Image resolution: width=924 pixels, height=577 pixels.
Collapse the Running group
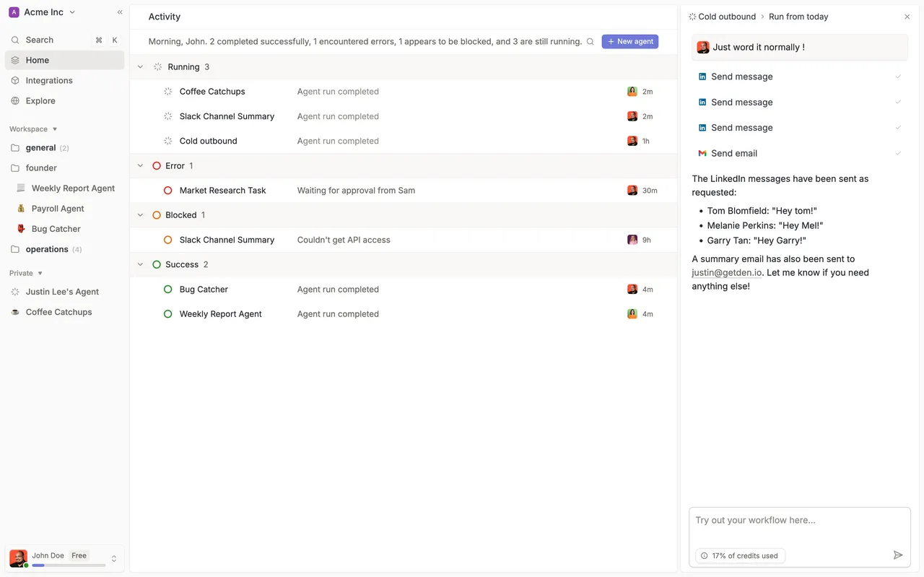[140, 66]
